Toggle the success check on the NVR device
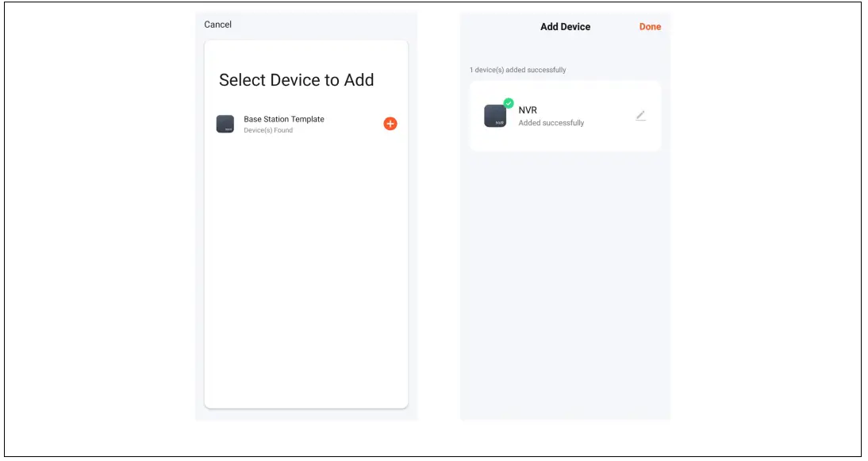This screenshot has height=461, width=868. point(509,103)
